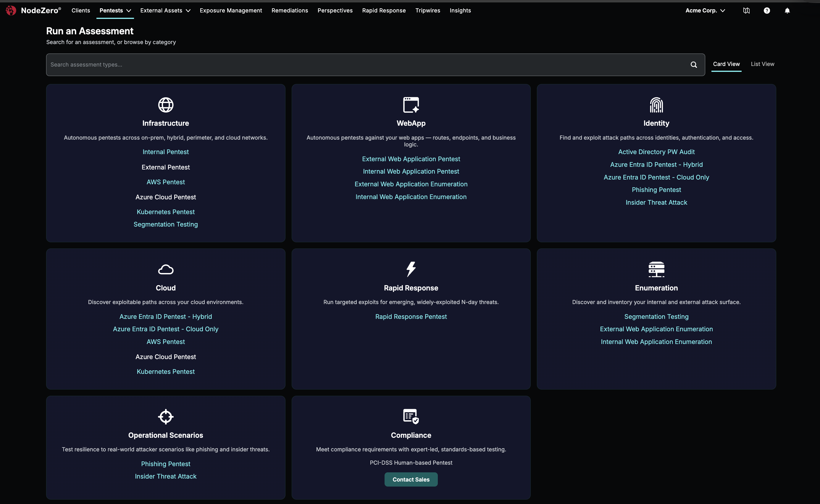This screenshot has height=504, width=820.
Task: Open Insider Threat Attack under Identity
Action: pyautogui.click(x=656, y=202)
